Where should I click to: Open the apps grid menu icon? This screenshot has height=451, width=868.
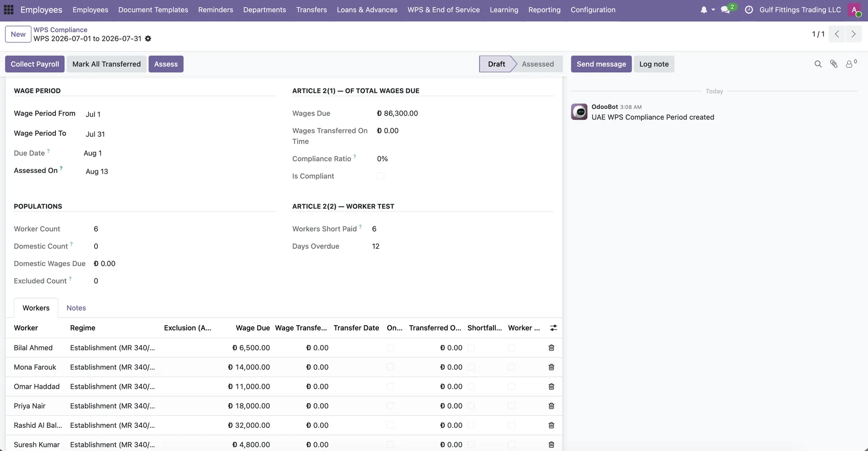pyautogui.click(x=9, y=10)
